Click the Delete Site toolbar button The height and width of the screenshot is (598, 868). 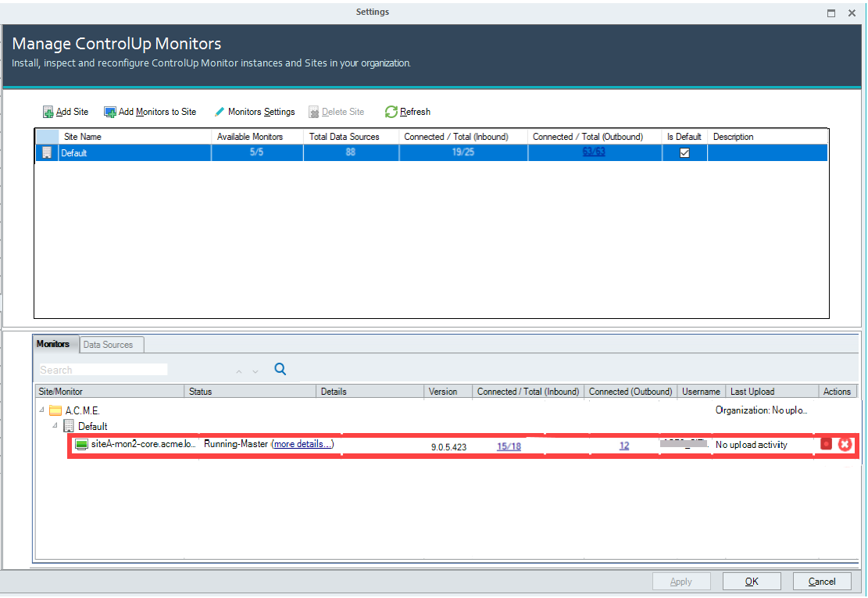point(337,112)
